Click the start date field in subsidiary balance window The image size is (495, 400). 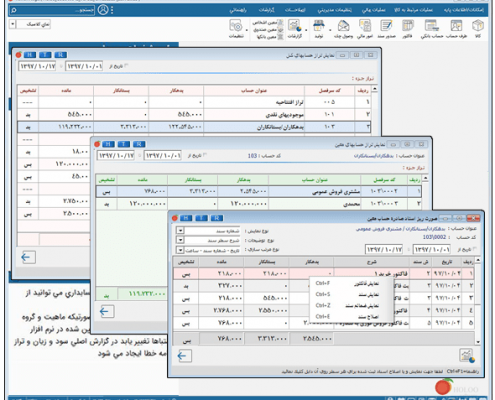click(x=163, y=155)
